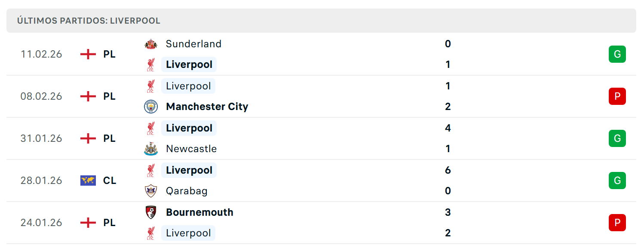This screenshot has width=644, height=251.
Task: Click the Newcastle club crest
Action: [151, 149]
